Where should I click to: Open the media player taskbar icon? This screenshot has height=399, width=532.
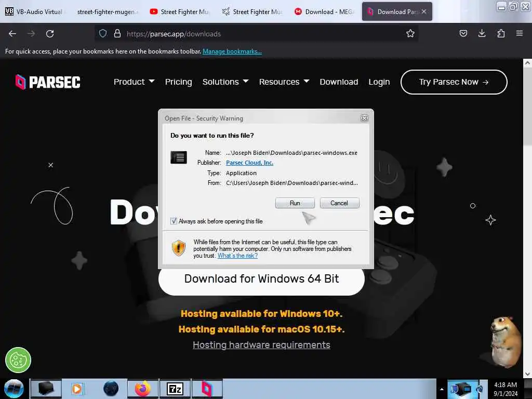coord(77,389)
